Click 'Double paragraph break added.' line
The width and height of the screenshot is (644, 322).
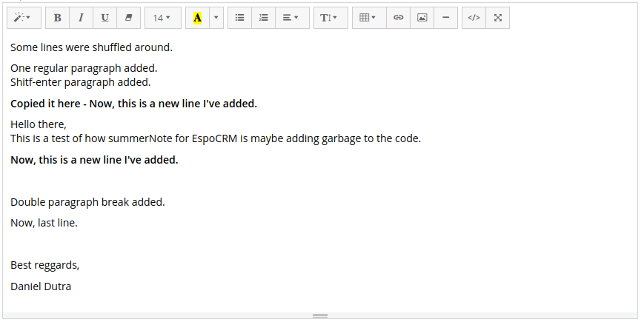click(87, 202)
